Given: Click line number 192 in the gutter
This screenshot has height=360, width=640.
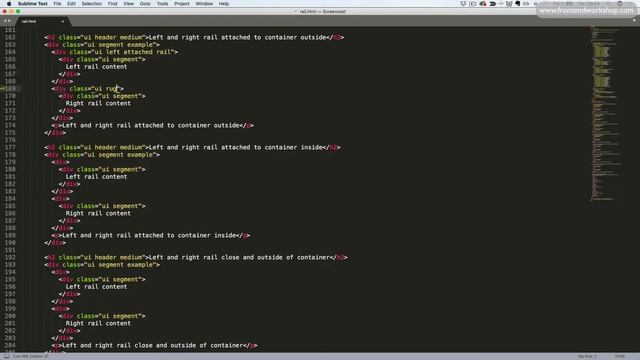Looking at the screenshot, I should 10,258.
